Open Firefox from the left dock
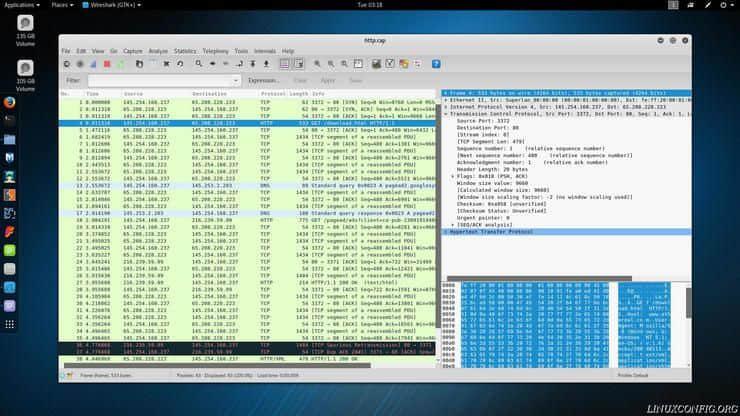This screenshot has width=740, height=416. (10, 101)
